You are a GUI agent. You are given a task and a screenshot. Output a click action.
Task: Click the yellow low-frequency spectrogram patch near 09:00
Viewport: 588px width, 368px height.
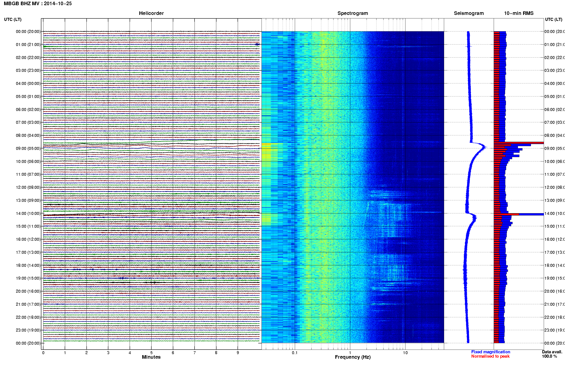tap(266, 152)
